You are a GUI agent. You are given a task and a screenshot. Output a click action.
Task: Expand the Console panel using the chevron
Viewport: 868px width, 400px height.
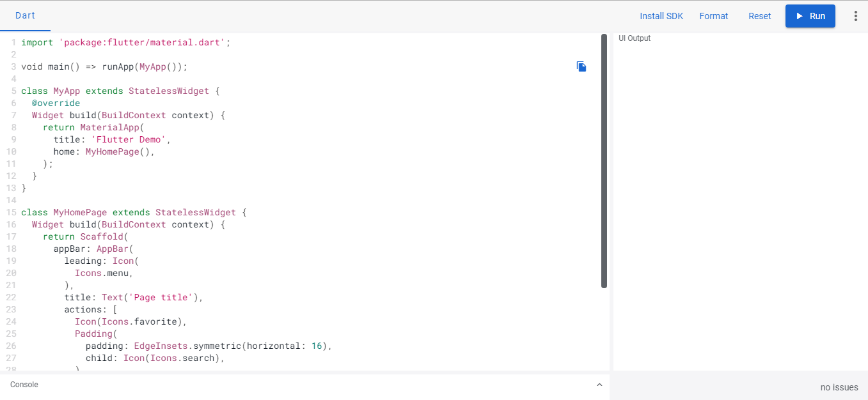(599, 385)
